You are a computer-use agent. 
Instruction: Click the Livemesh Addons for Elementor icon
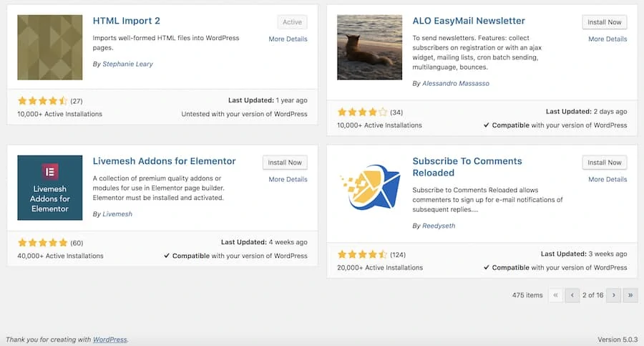tap(49, 187)
